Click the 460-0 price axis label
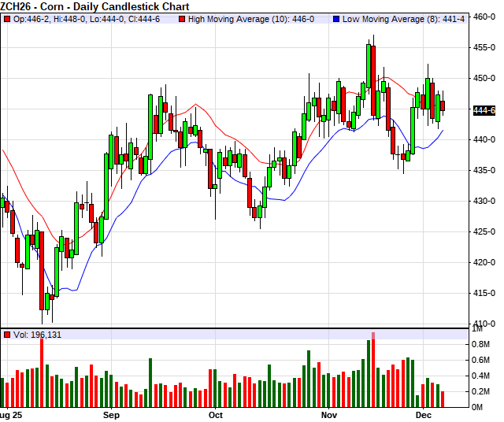This screenshot has width=504, height=422. 484,16
